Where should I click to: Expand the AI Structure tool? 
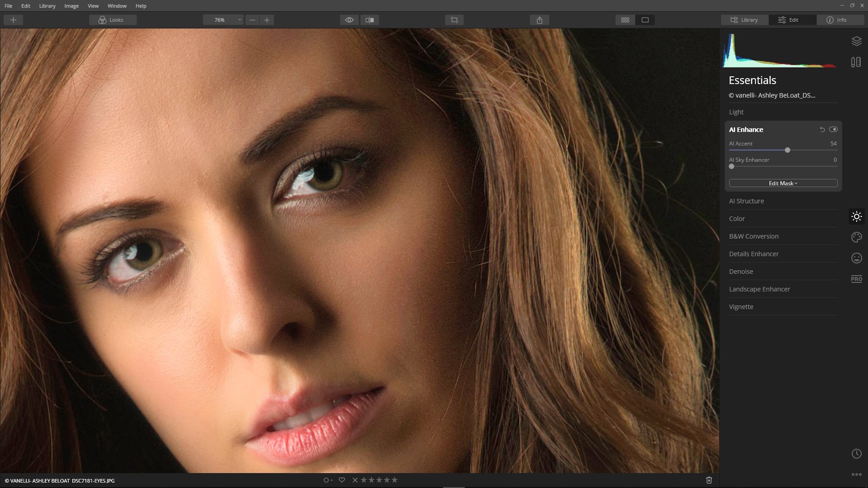point(746,201)
